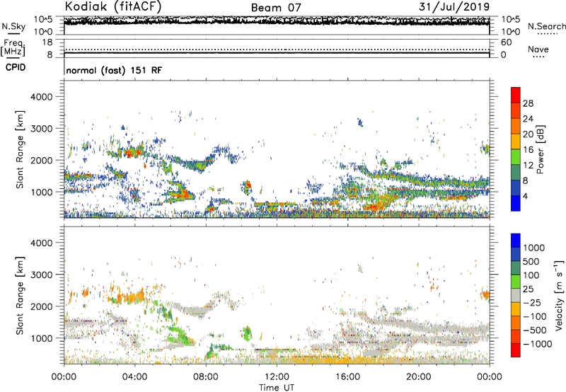Click the "-500" value on Velocity colorbar
566x392 pixels.
pyautogui.click(x=535, y=330)
